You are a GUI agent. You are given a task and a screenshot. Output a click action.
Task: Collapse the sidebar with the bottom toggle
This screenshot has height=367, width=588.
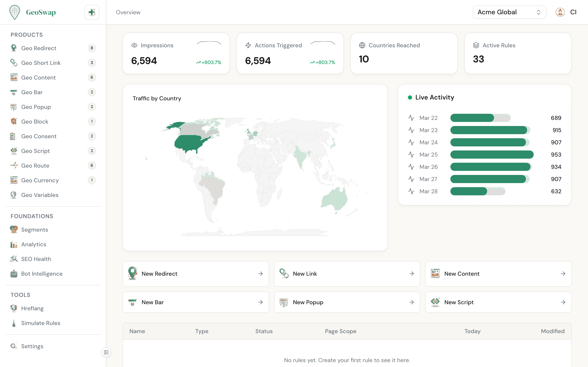coord(106,352)
